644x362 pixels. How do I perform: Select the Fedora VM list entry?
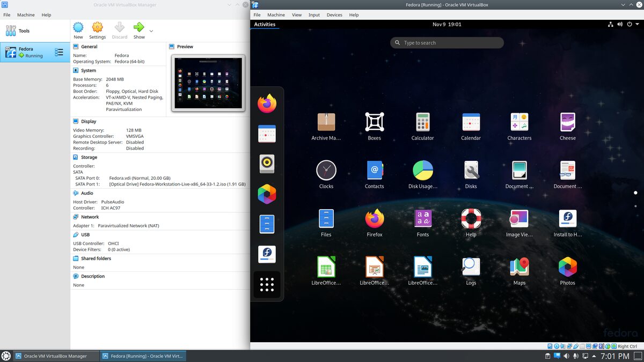pyautogui.click(x=35, y=52)
